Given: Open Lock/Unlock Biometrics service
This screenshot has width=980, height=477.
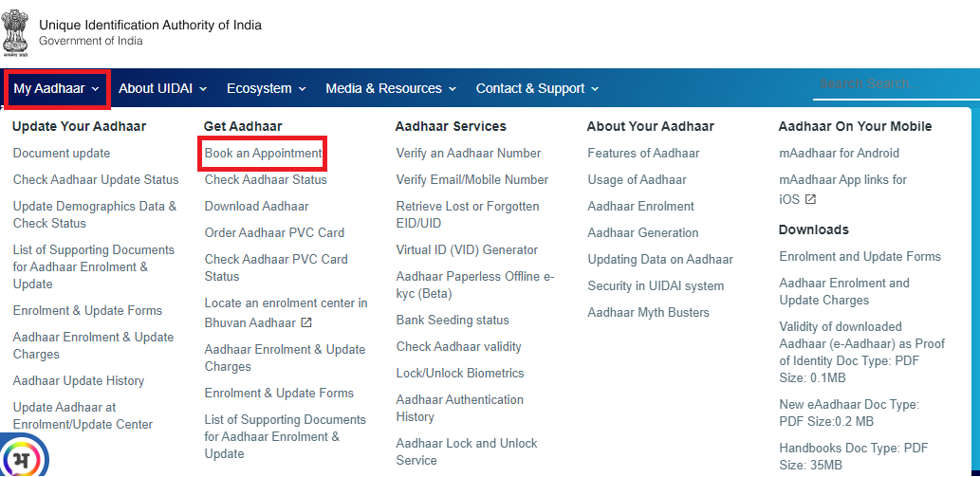Looking at the screenshot, I should coord(459,374).
